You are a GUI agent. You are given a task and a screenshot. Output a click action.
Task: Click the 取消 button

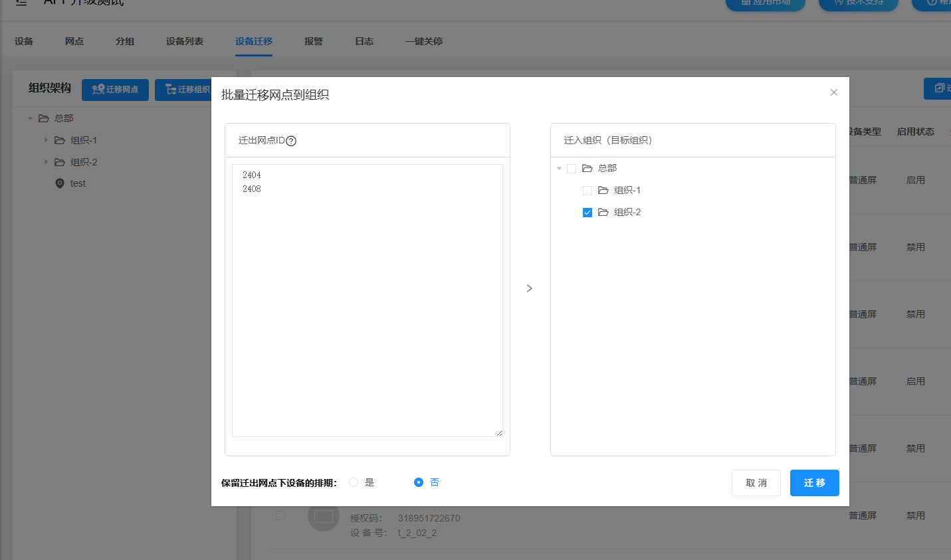[x=756, y=483]
